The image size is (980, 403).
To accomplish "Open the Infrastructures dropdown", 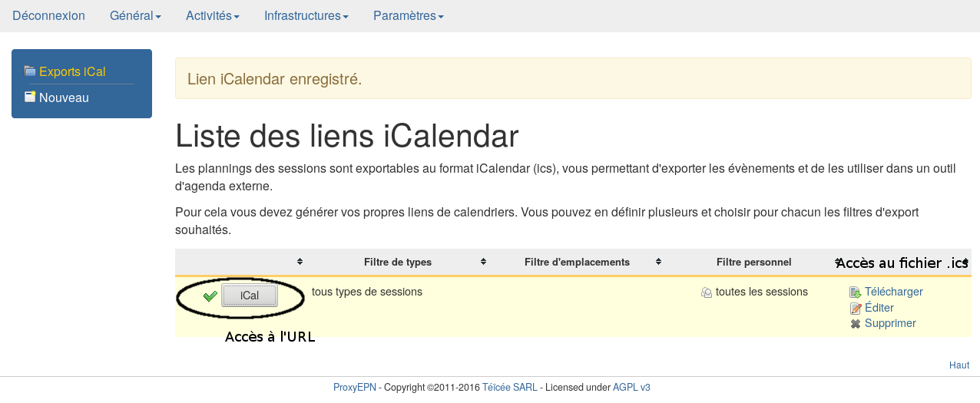I will [306, 16].
